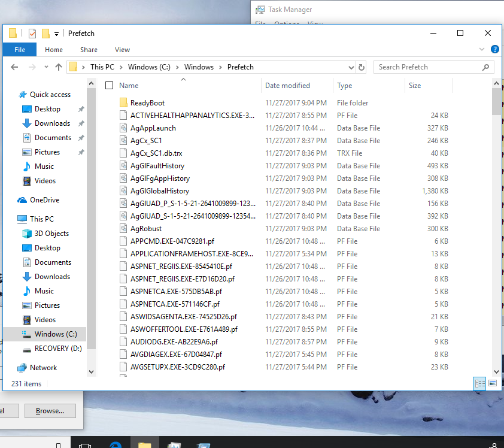Select ASPNETCA.EXE-575DB5AB.pf file

click(x=176, y=292)
